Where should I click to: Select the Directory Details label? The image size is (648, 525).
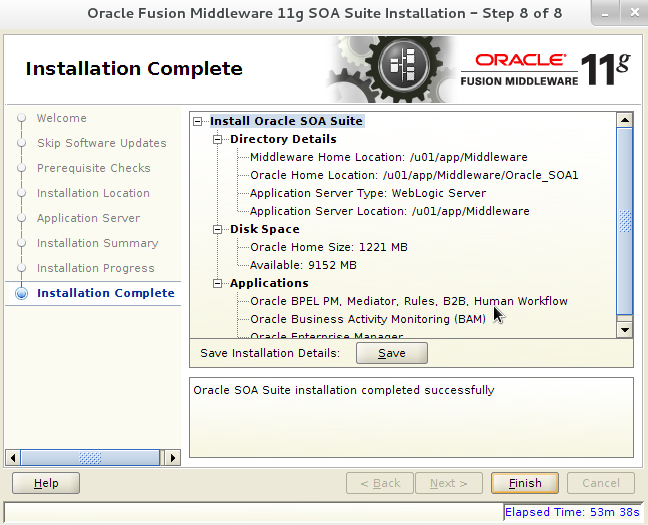tap(283, 139)
